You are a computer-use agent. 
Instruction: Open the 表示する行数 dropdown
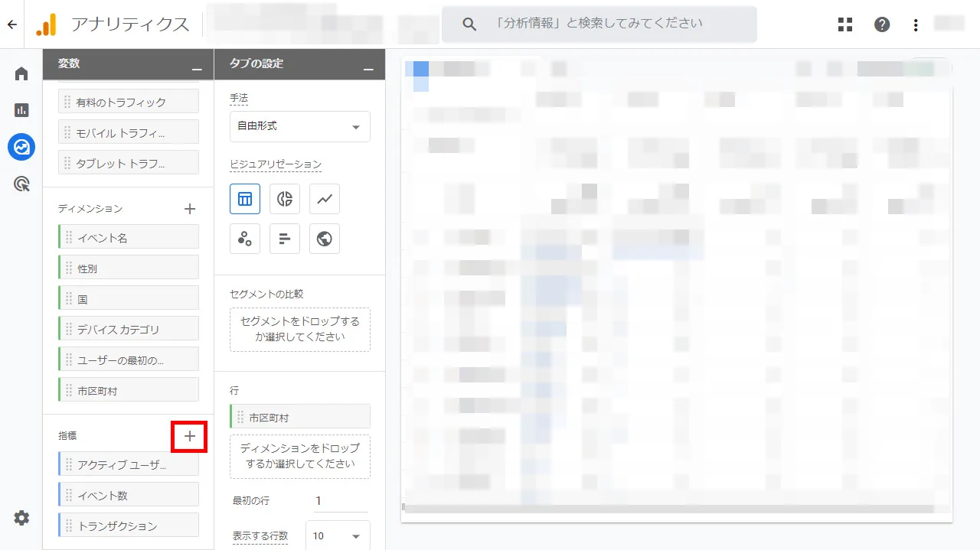tap(337, 535)
